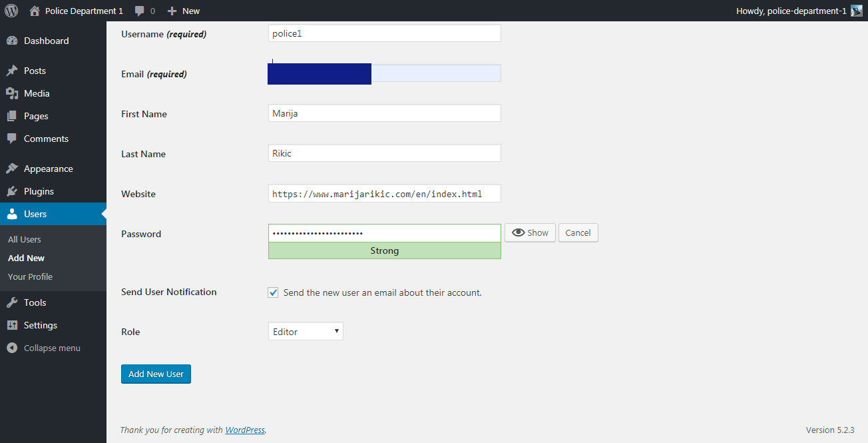Viewport: 868px width, 443px height.
Task: Click inside the Username field
Action: tap(384, 33)
